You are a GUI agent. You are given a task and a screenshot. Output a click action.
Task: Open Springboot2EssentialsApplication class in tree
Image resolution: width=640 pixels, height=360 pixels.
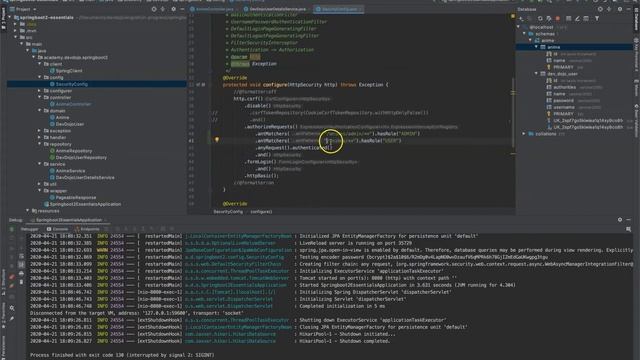pos(85,204)
